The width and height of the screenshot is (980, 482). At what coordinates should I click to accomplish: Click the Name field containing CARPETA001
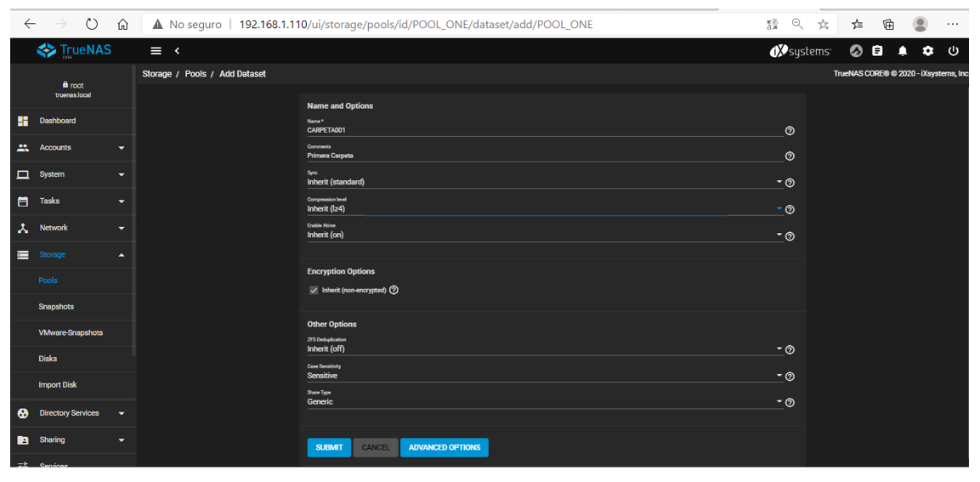(545, 130)
